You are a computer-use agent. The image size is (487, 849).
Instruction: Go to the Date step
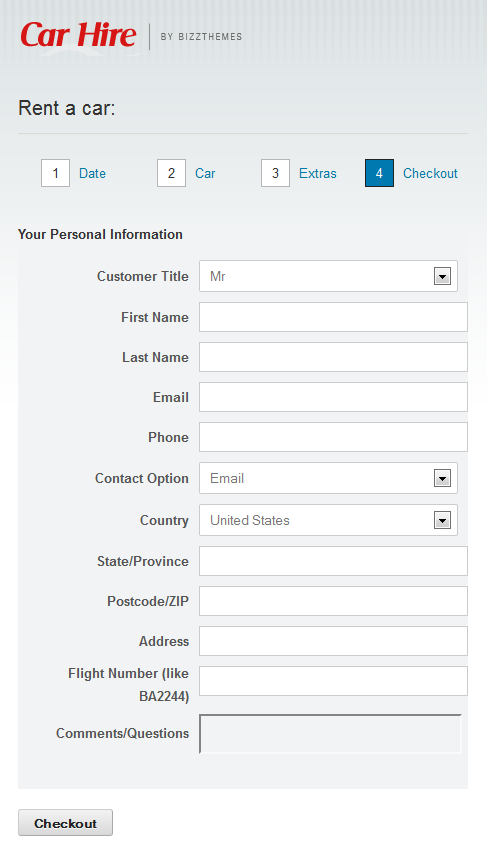92,173
